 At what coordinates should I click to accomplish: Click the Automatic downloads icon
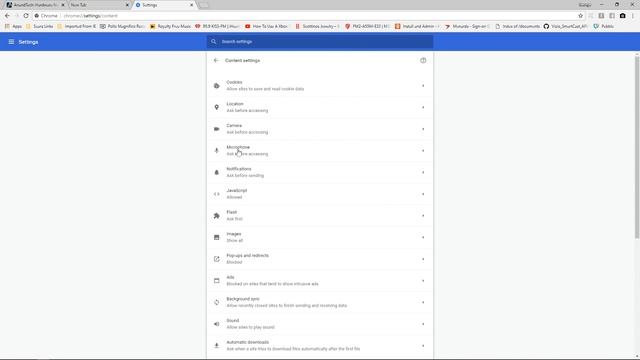tap(216, 345)
